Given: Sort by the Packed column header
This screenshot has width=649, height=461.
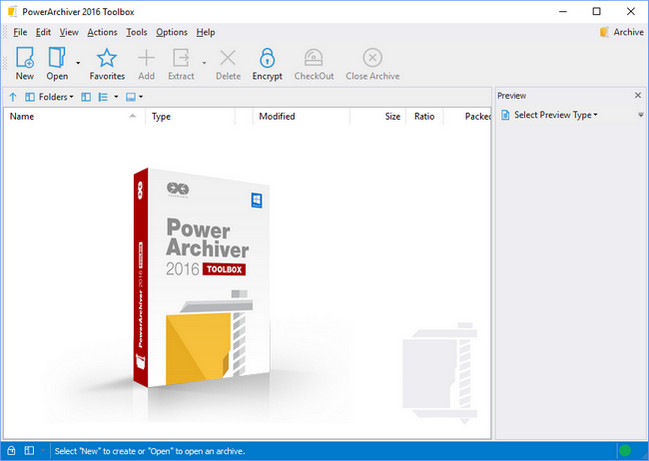Looking at the screenshot, I should [467, 117].
